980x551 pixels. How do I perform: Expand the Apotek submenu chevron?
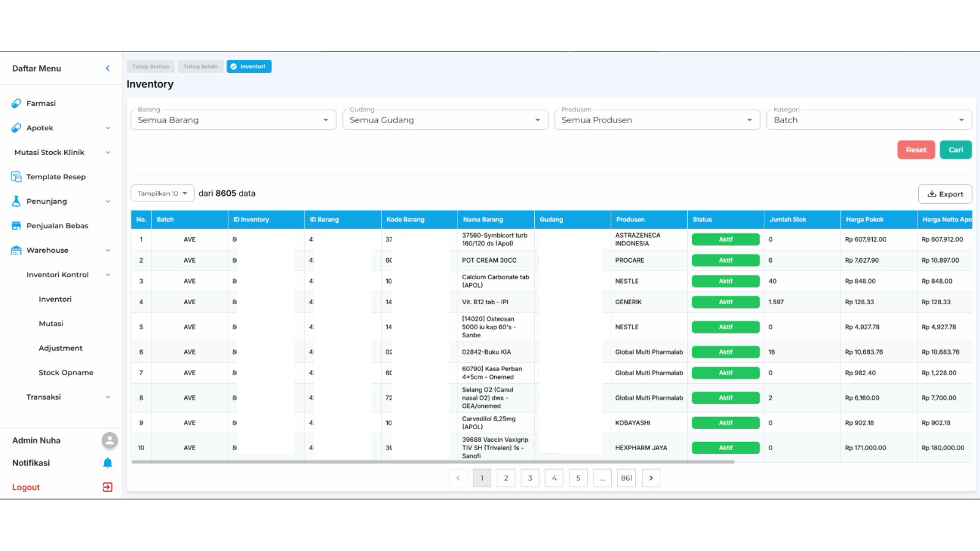[x=108, y=128]
